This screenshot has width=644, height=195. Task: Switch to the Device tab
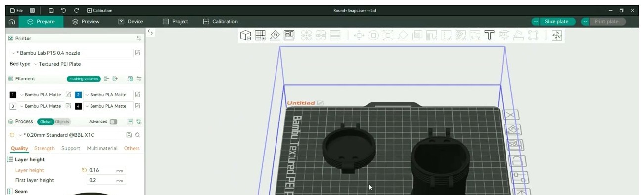pos(131,22)
